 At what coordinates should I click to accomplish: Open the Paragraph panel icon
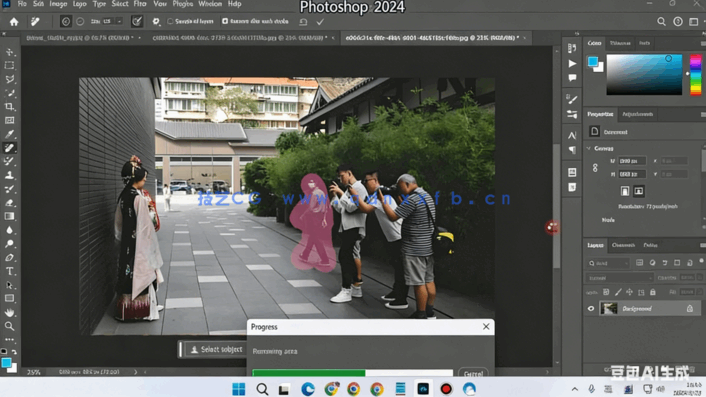[x=572, y=150]
